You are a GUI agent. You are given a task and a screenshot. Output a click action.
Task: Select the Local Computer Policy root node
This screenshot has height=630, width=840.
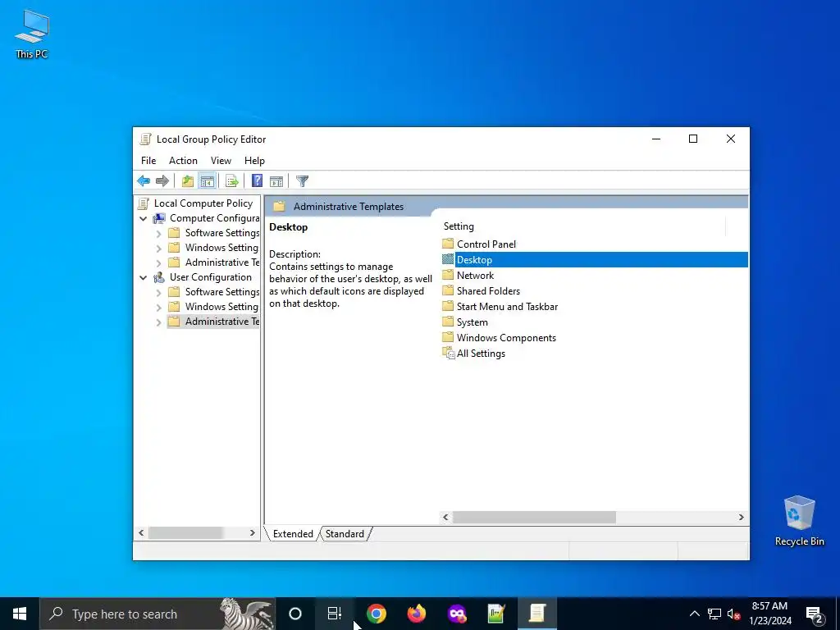(x=203, y=203)
